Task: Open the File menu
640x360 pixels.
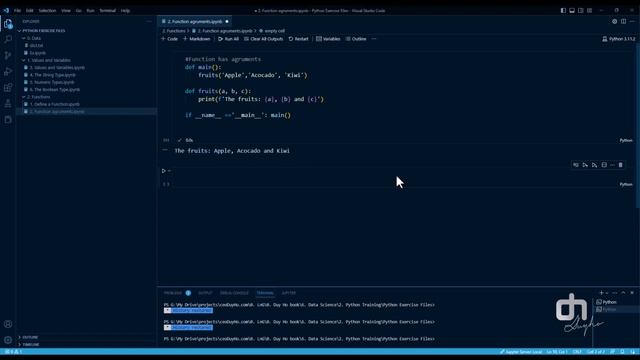Action: 17,11
